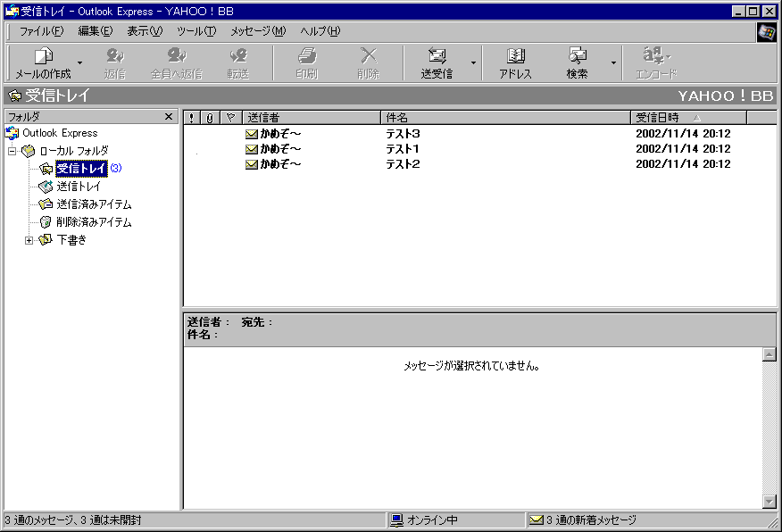Open the ヘルプ(H) menu
This screenshot has width=782, height=532.
tap(320, 31)
